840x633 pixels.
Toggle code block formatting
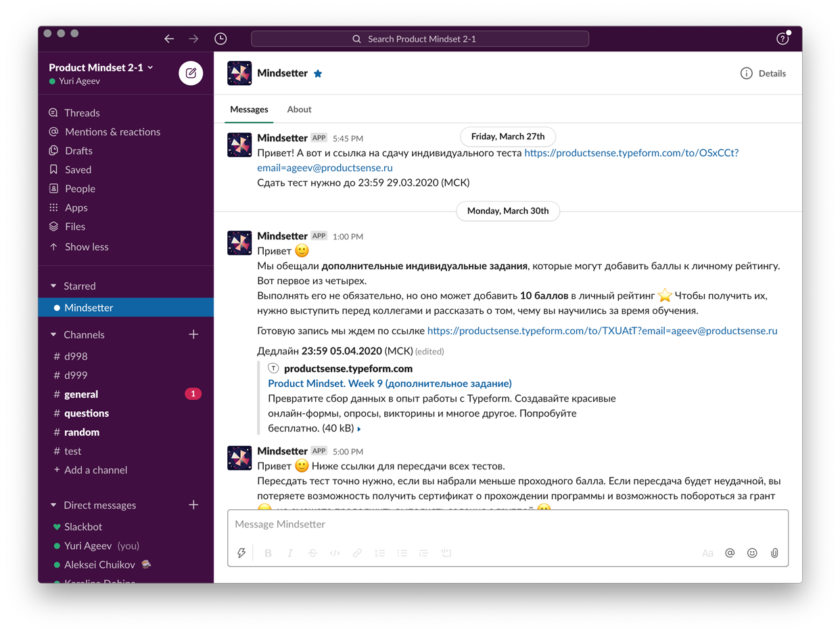tap(446, 553)
